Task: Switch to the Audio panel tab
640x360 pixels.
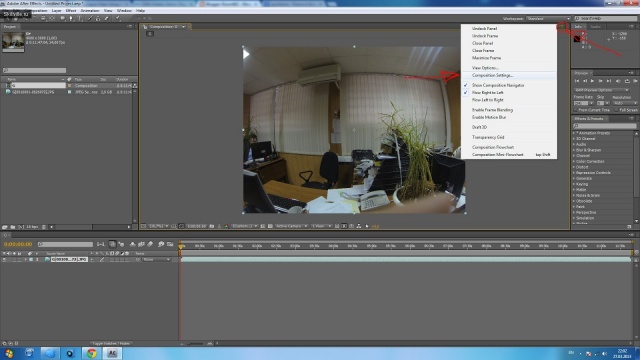Action: (596, 27)
